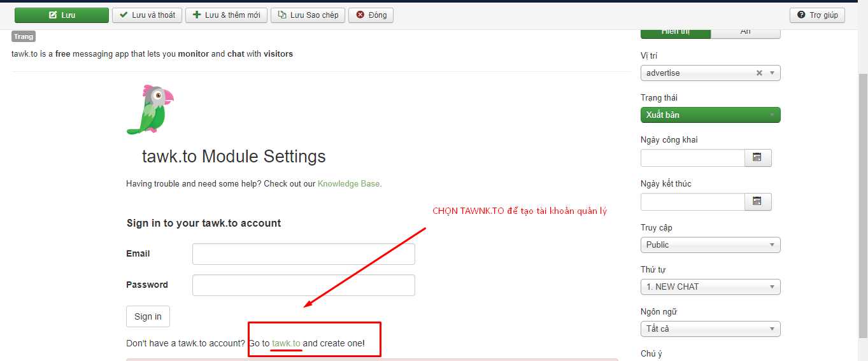868x361 pixels.
Task: Open calendar for Ngày công khai
Action: (x=758, y=158)
